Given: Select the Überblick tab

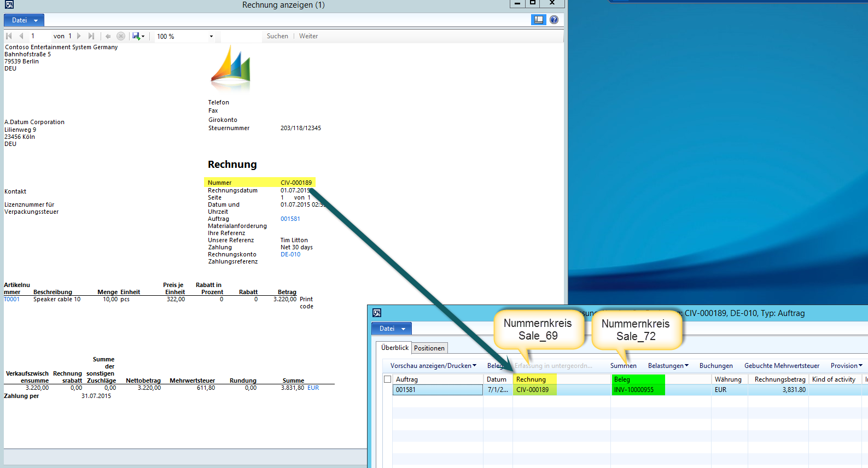Looking at the screenshot, I should (394, 348).
